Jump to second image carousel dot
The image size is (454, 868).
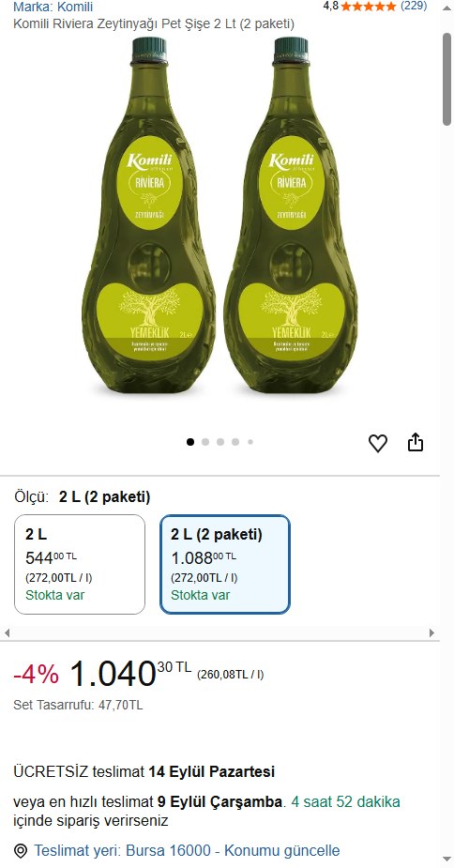[205, 442]
